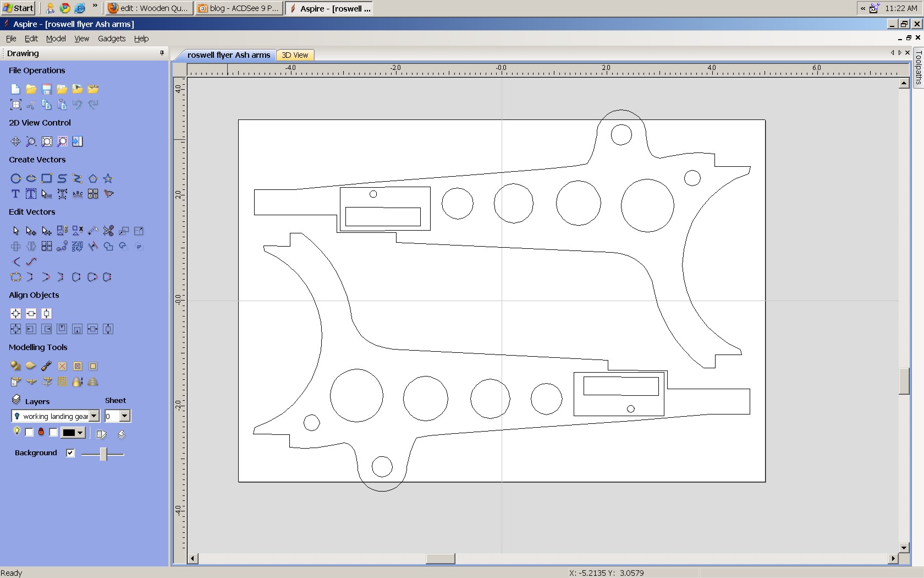
Task: Pin the Drawing panel with pushpin
Action: click(162, 53)
